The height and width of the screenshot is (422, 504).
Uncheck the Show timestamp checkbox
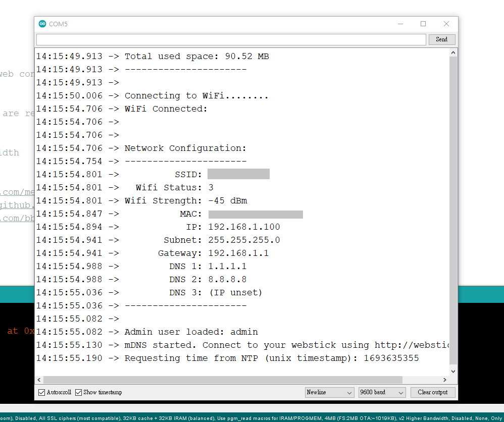79,392
